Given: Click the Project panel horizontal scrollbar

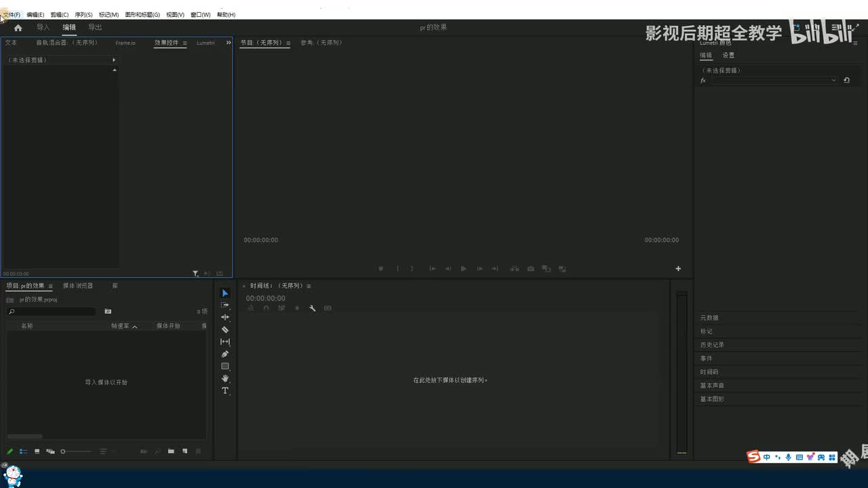Looking at the screenshot, I should click(24, 436).
